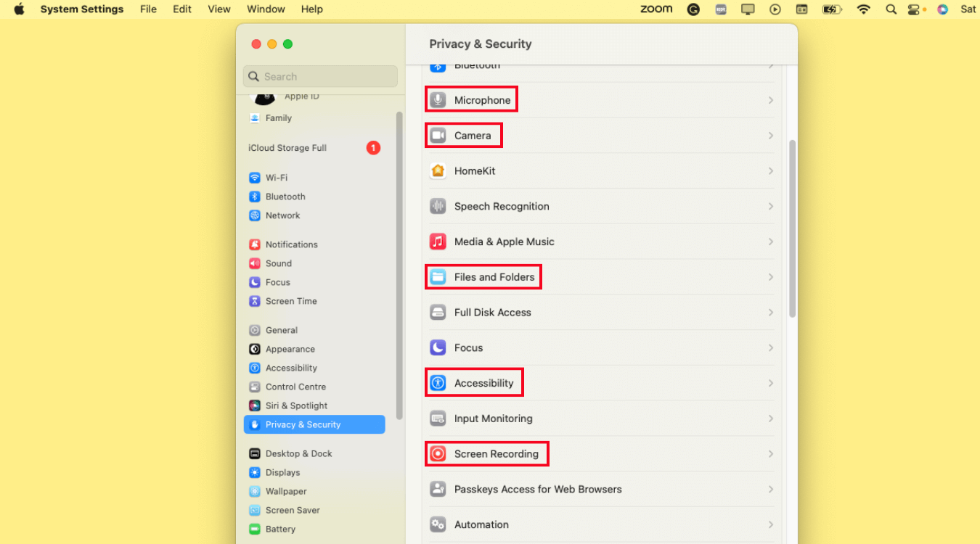Click the Automation gear icon
This screenshot has width=980, height=544.
pos(438,524)
